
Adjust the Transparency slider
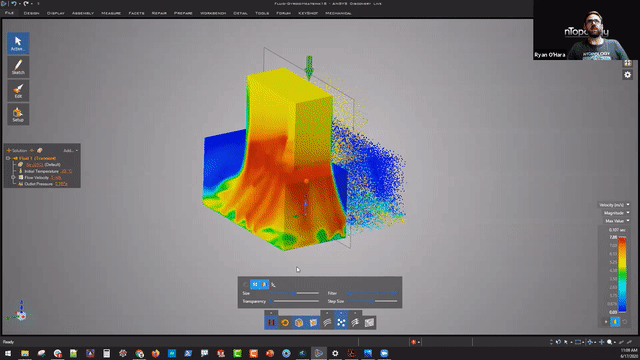point(294,301)
